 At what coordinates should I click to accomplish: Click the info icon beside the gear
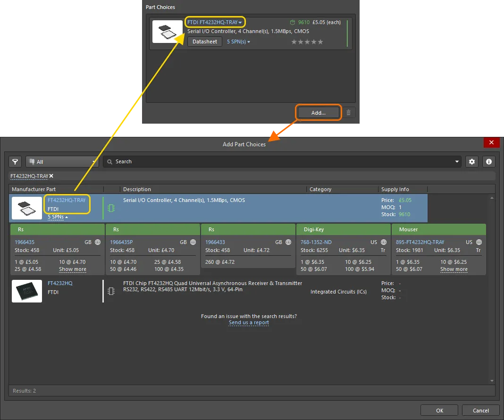[489, 161]
